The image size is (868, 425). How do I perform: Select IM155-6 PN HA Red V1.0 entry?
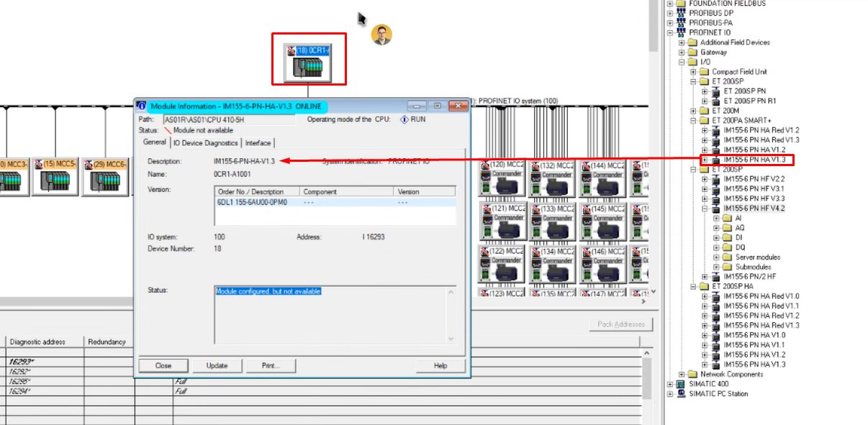click(761, 296)
